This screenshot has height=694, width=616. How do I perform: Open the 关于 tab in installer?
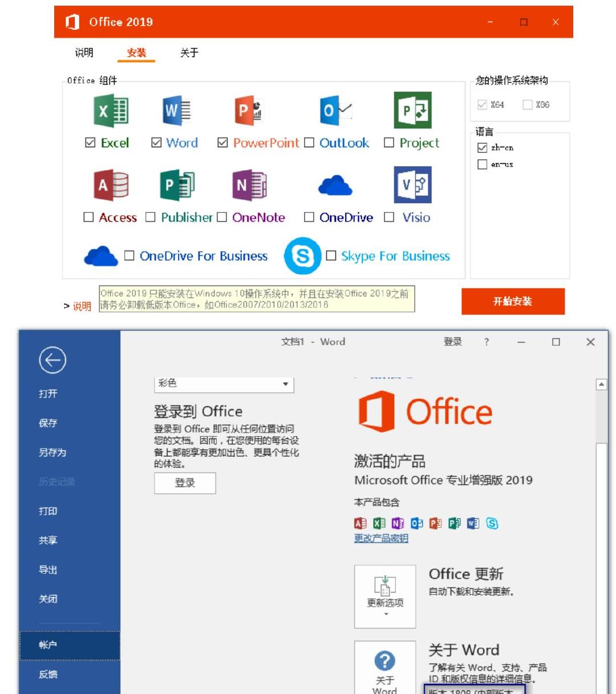pos(189,53)
